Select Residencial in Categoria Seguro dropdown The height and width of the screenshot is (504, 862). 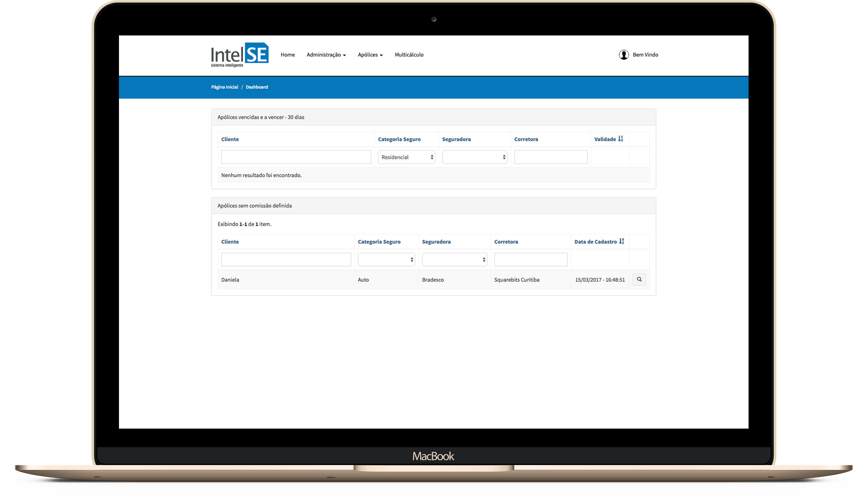click(x=407, y=157)
